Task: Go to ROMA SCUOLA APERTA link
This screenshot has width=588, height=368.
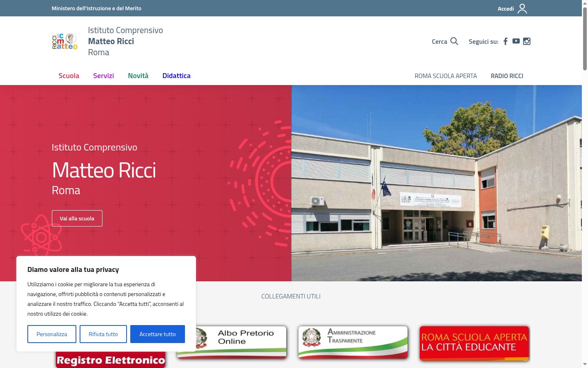Action: coord(445,76)
